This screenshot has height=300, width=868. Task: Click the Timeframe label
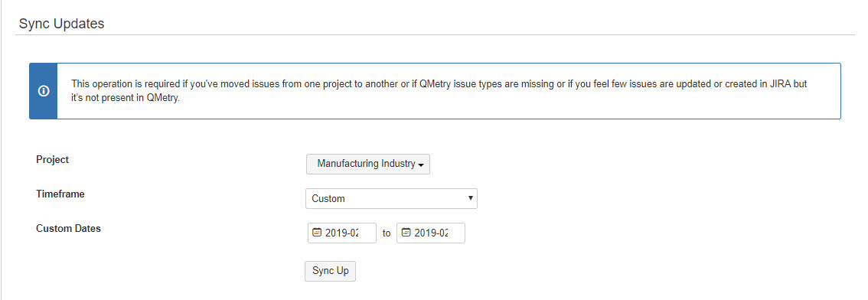[60, 194]
